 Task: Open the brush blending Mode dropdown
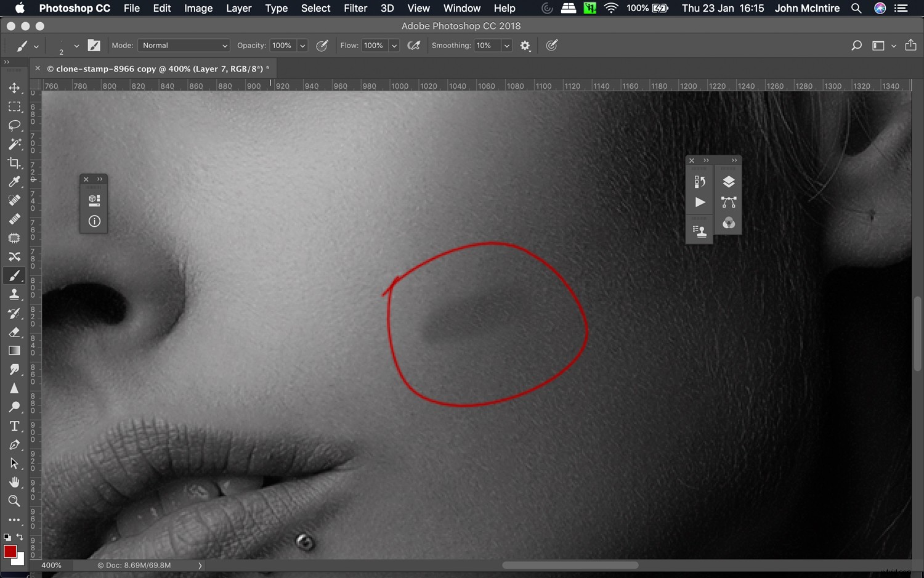(x=184, y=45)
